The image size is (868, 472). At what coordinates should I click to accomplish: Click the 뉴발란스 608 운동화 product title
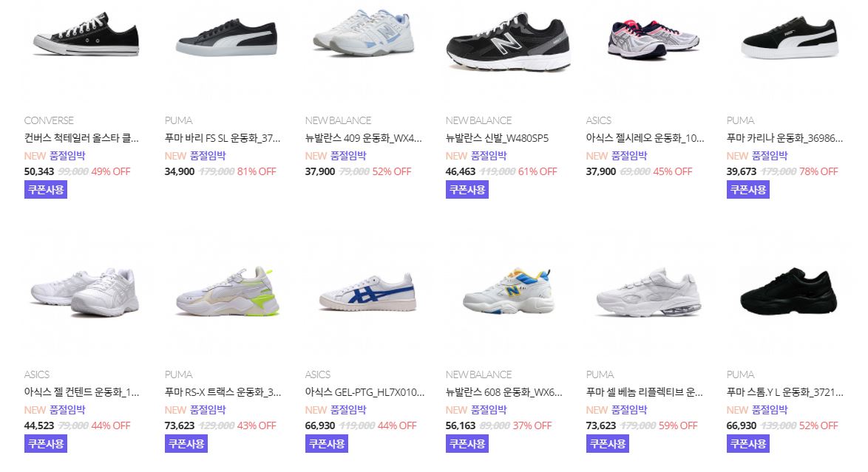pos(503,391)
